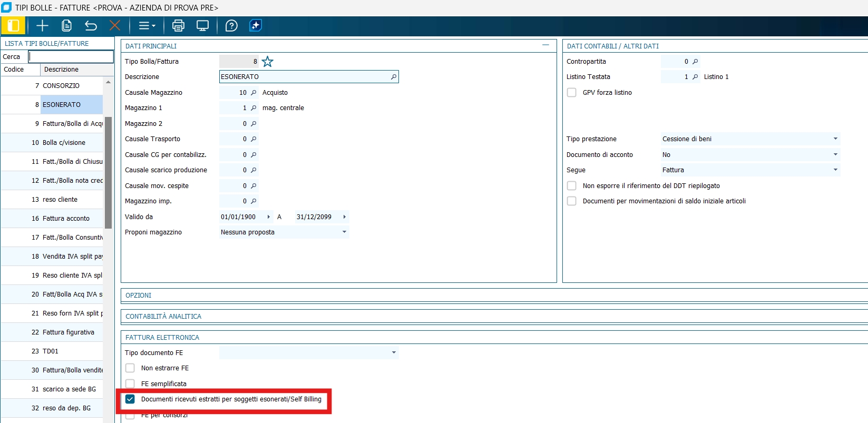Print using the printer icon
The width and height of the screenshot is (868, 423).
[178, 26]
